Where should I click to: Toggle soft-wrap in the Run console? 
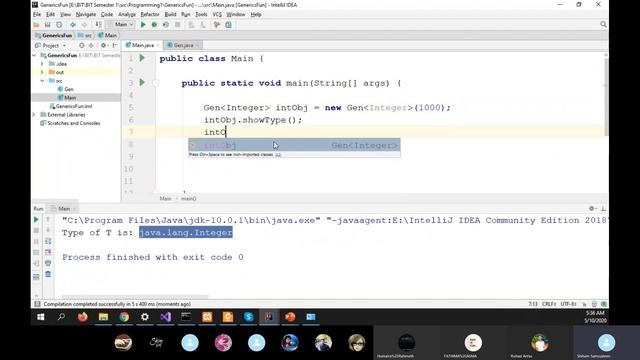48,241
